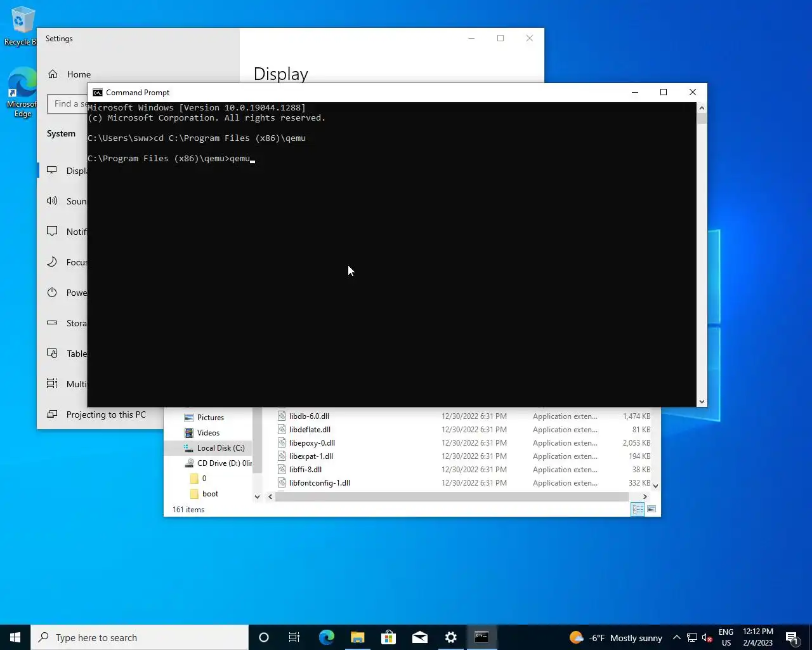Select the Focus assist moon icon
812x650 pixels.
[x=52, y=262]
